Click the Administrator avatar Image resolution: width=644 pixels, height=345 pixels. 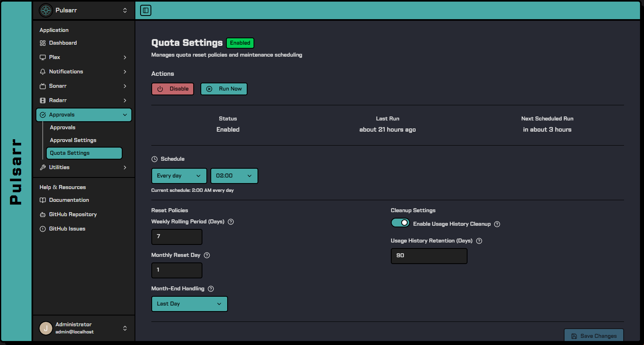(x=46, y=328)
